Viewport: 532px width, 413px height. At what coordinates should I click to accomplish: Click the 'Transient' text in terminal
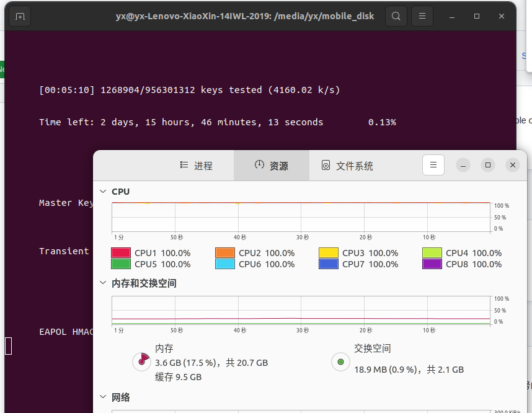click(64, 251)
